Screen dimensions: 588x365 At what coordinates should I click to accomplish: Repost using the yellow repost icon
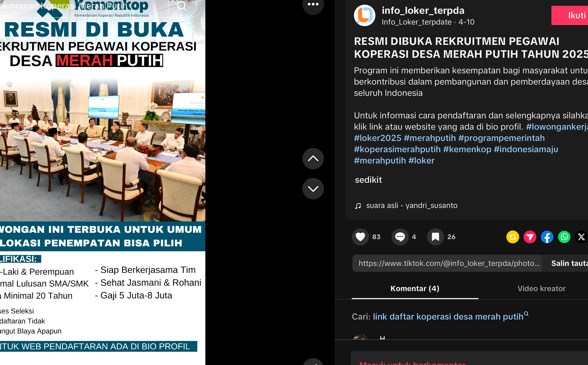[x=513, y=237]
